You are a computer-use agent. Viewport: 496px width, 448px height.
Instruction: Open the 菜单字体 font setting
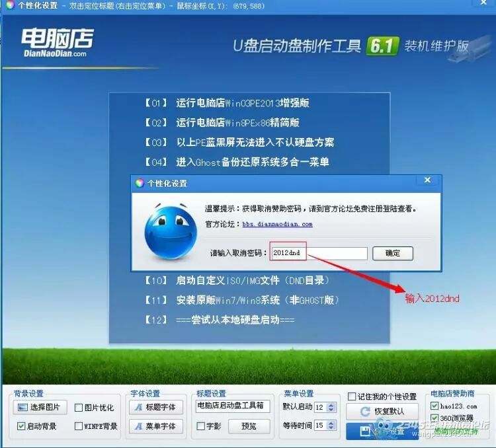tap(156, 426)
